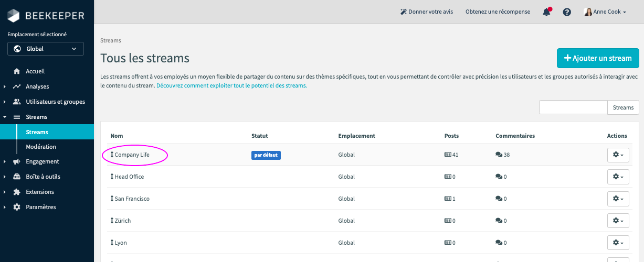This screenshot has height=262, width=644.
Task: Click the globe icon in location selector
Action: pyautogui.click(x=17, y=49)
